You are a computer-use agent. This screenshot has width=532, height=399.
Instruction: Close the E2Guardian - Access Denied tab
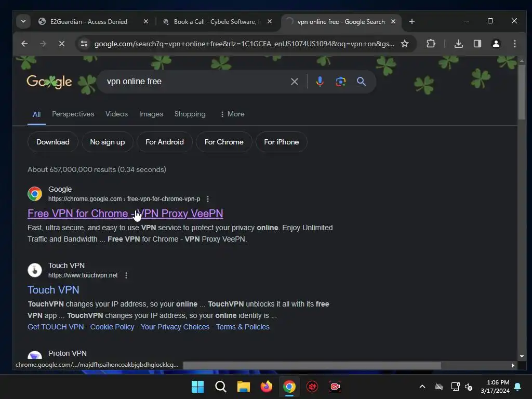click(x=146, y=21)
